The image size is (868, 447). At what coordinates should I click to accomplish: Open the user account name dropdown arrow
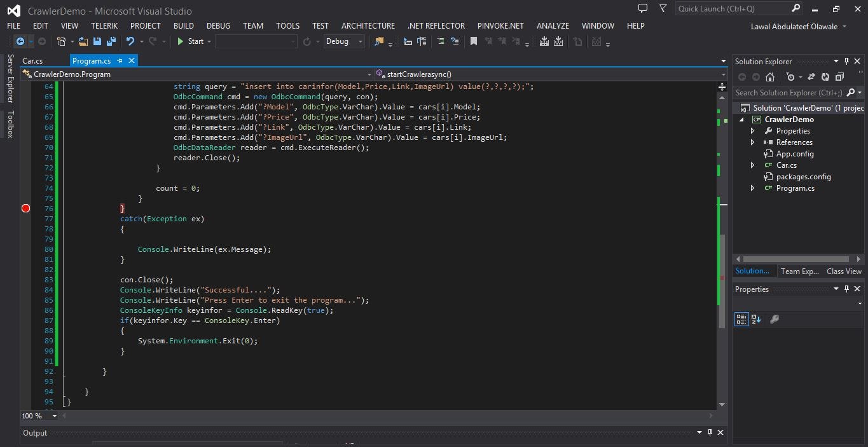[844, 27]
